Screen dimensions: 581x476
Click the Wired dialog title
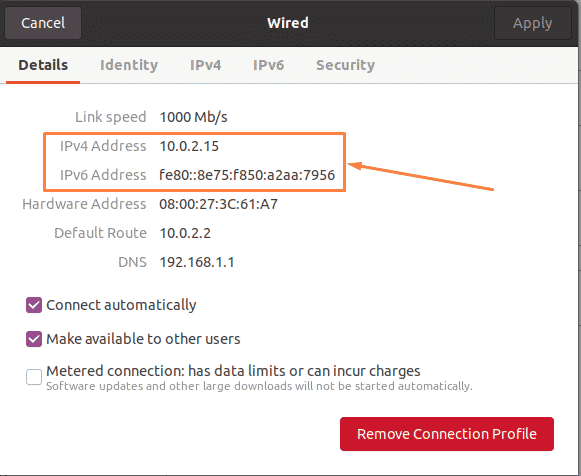pyautogui.click(x=288, y=23)
